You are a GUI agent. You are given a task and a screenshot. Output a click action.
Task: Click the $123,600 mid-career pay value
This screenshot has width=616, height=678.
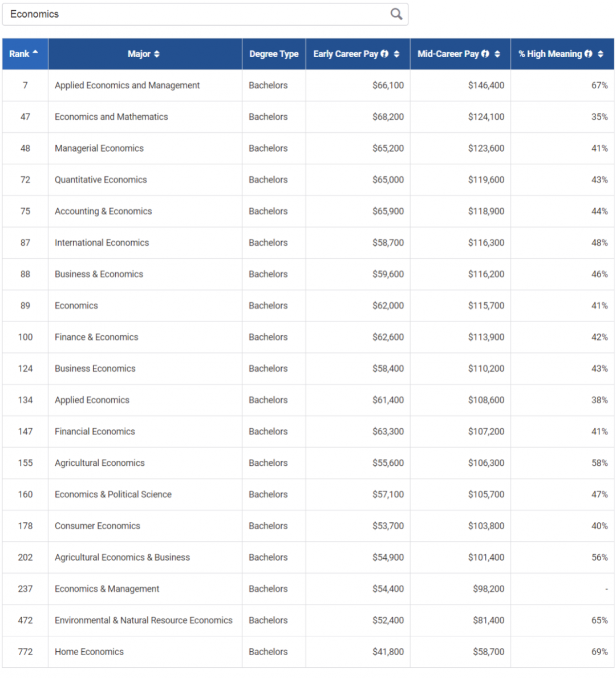coord(486,148)
